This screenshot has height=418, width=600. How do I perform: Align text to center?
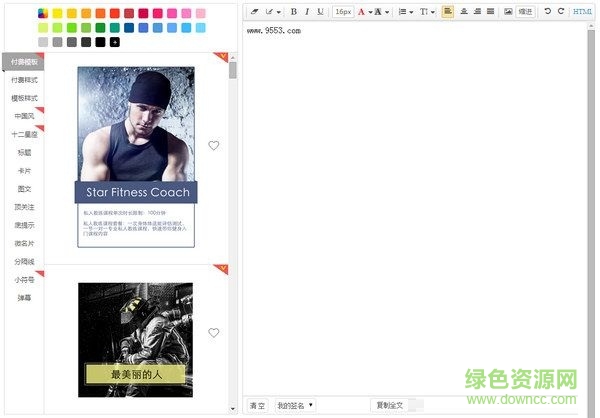462,12
